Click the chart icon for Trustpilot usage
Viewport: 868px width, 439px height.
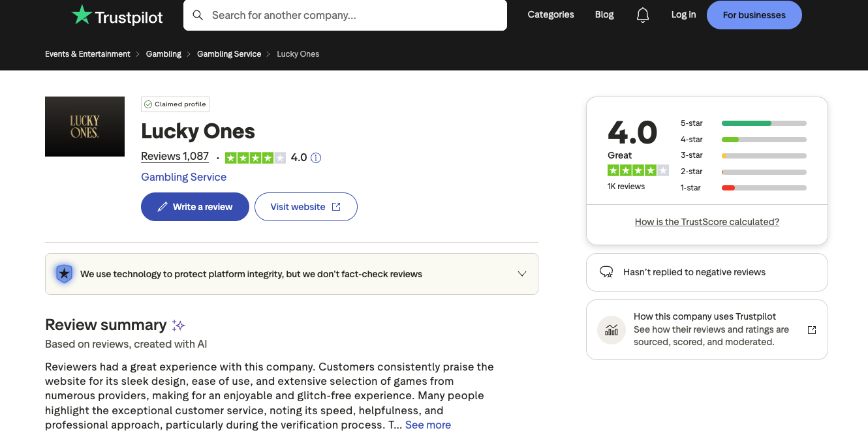coord(611,330)
